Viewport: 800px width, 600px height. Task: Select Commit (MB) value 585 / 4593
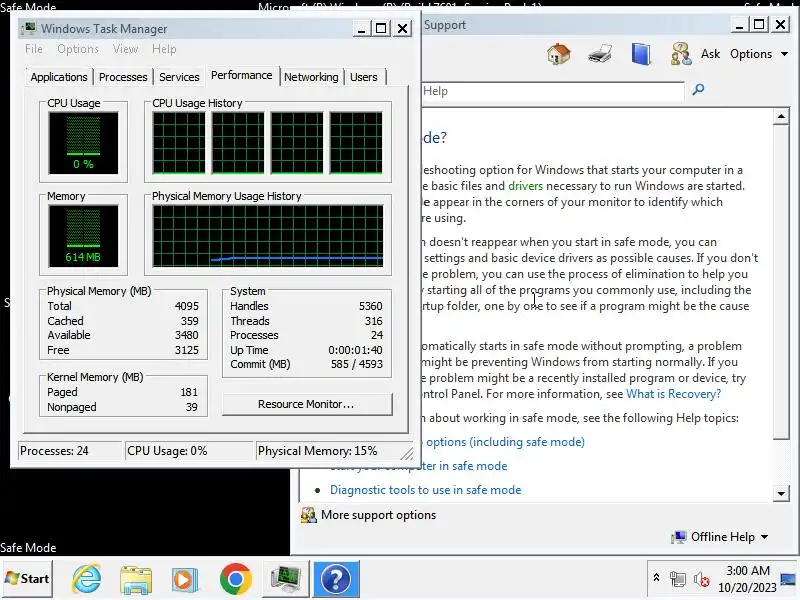coord(357,364)
